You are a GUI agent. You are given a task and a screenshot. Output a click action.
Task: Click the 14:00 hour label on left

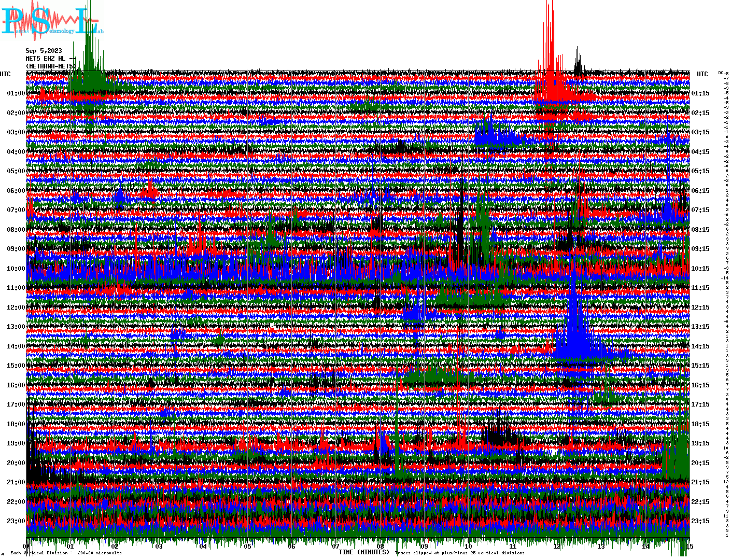(x=16, y=346)
